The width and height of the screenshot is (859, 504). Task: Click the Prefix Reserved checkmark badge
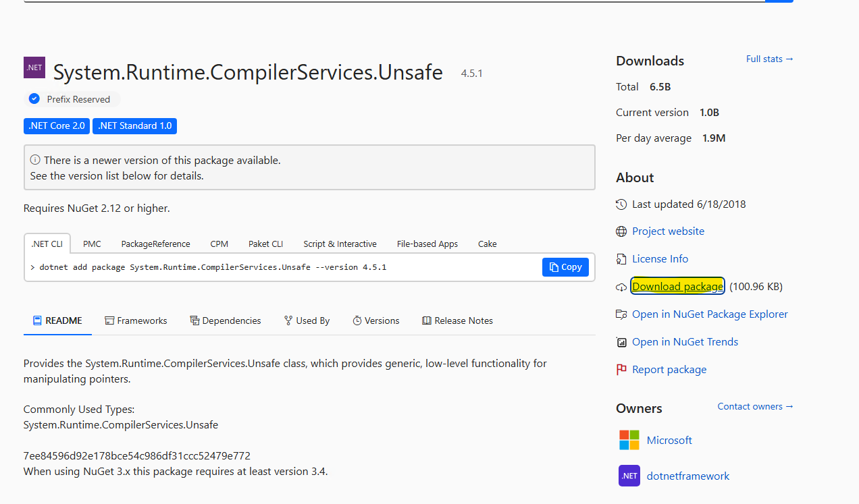click(x=34, y=99)
